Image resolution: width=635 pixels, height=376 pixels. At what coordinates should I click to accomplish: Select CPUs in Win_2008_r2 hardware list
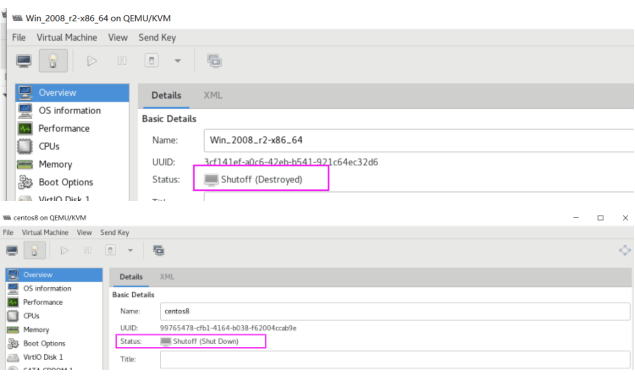click(x=72, y=146)
